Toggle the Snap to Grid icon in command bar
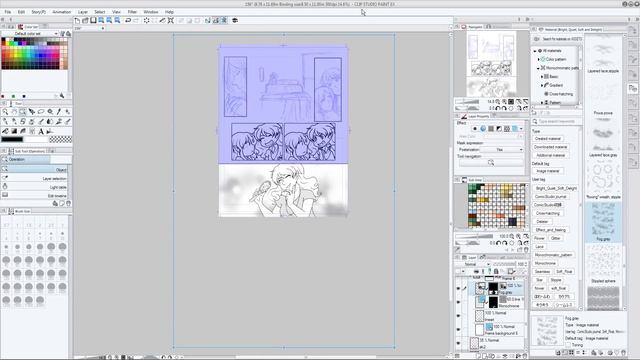Image resolution: width=640 pixels, height=360 pixels. point(224,20)
